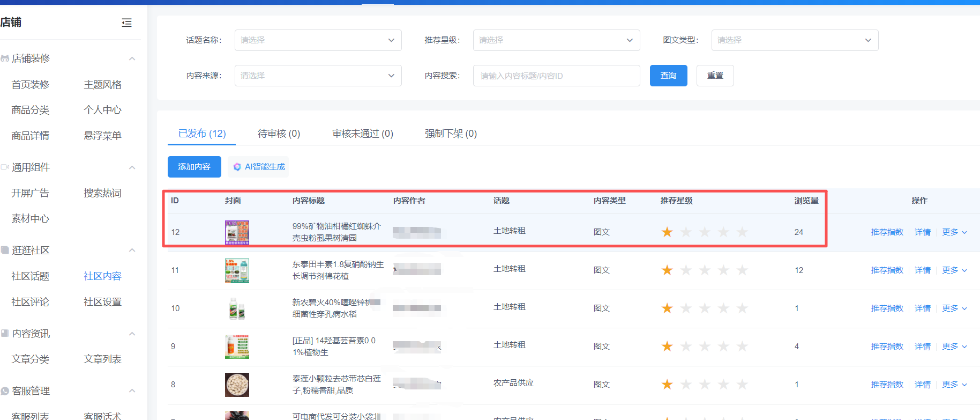This screenshot has width=980, height=420.
Task: Click the 添加内容 button
Action: (x=194, y=167)
